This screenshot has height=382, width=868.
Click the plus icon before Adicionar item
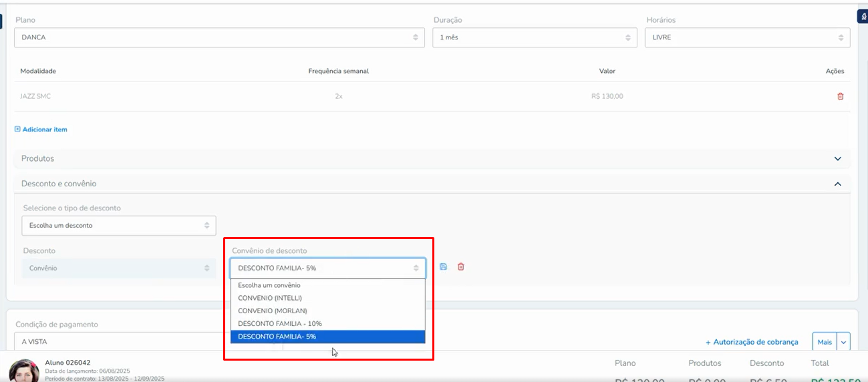point(17,130)
